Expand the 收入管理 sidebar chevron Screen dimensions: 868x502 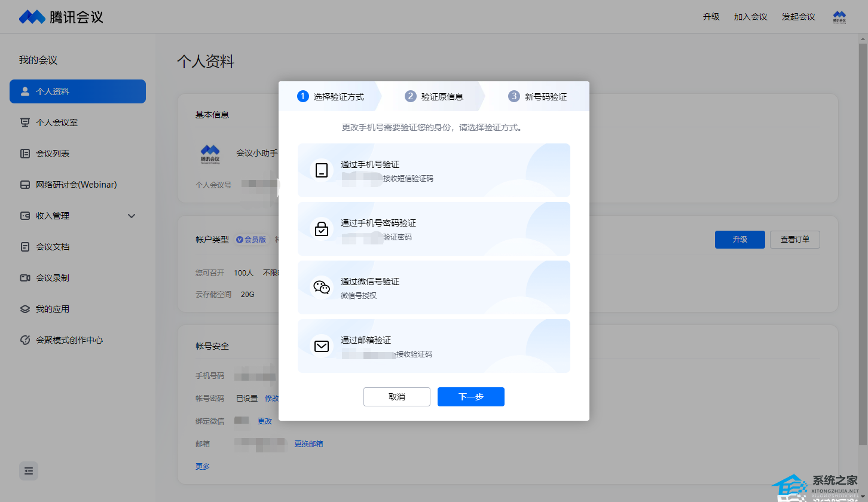(x=132, y=216)
